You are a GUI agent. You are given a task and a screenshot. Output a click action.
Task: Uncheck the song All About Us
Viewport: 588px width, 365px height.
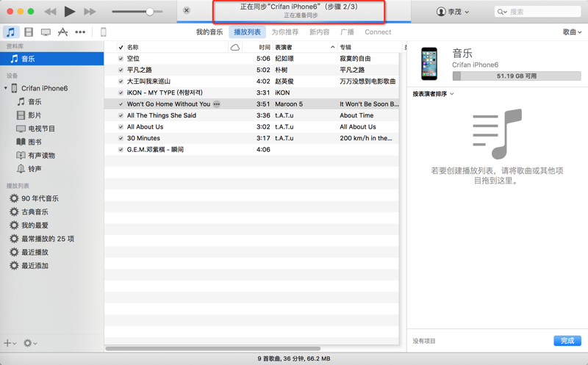pyautogui.click(x=121, y=126)
